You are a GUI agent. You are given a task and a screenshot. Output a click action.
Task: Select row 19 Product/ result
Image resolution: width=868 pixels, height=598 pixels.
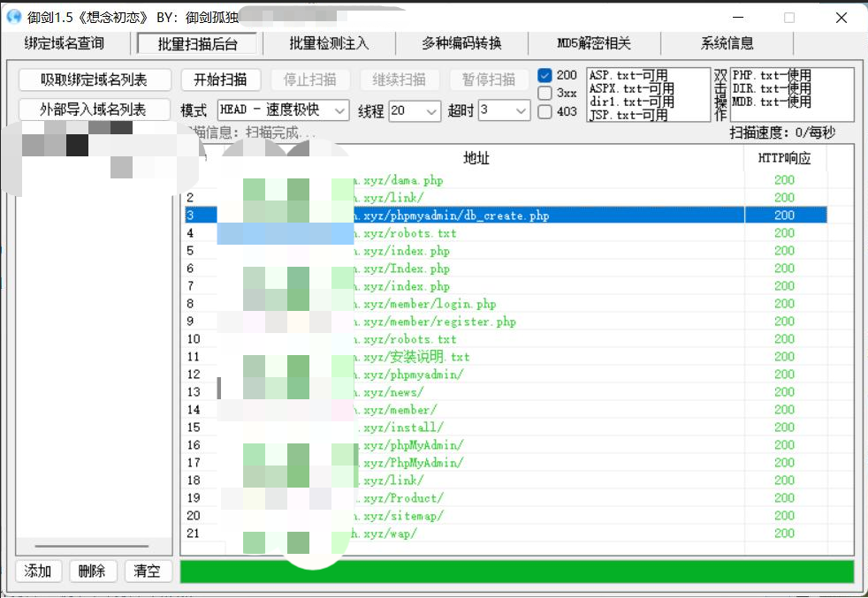pos(506,498)
